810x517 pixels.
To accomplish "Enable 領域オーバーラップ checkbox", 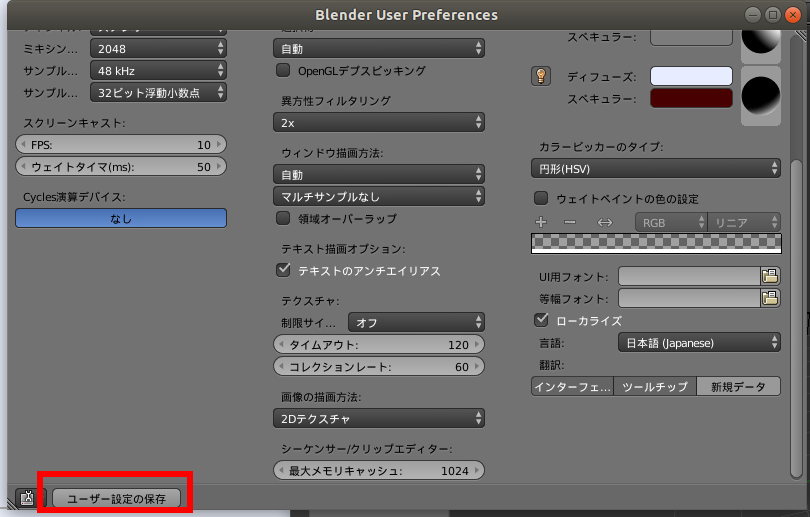I will 283,218.
